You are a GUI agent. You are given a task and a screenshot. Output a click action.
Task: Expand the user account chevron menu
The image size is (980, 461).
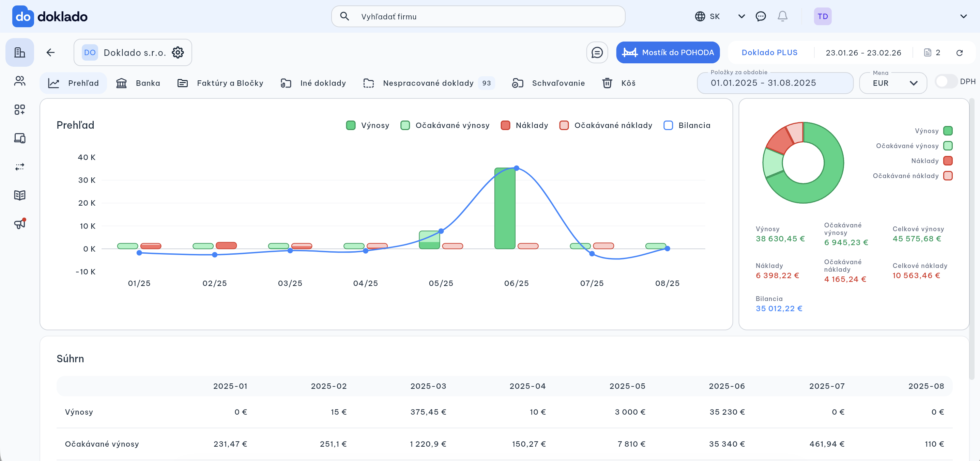click(963, 16)
